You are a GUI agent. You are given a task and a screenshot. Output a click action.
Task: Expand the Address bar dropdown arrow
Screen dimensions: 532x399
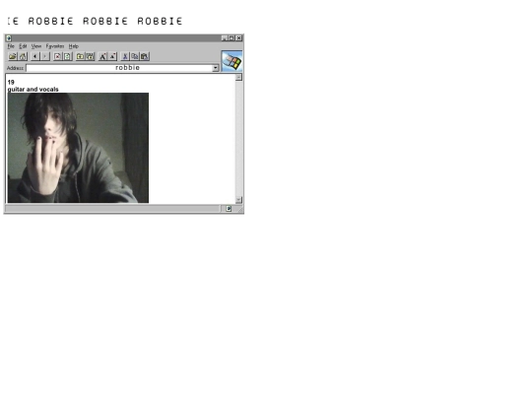[x=215, y=68]
